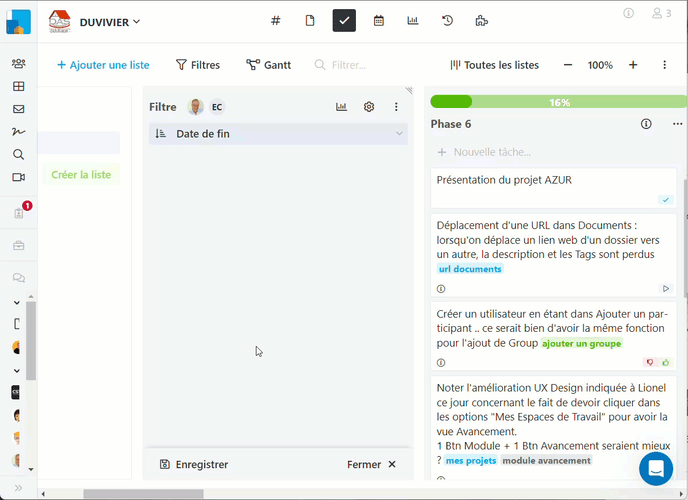The image size is (688, 500).
Task: Expand the Date de fin filter
Action: click(399, 134)
